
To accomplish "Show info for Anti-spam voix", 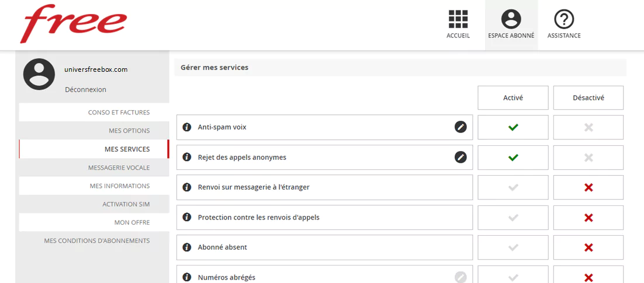I will [x=187, y=127].
